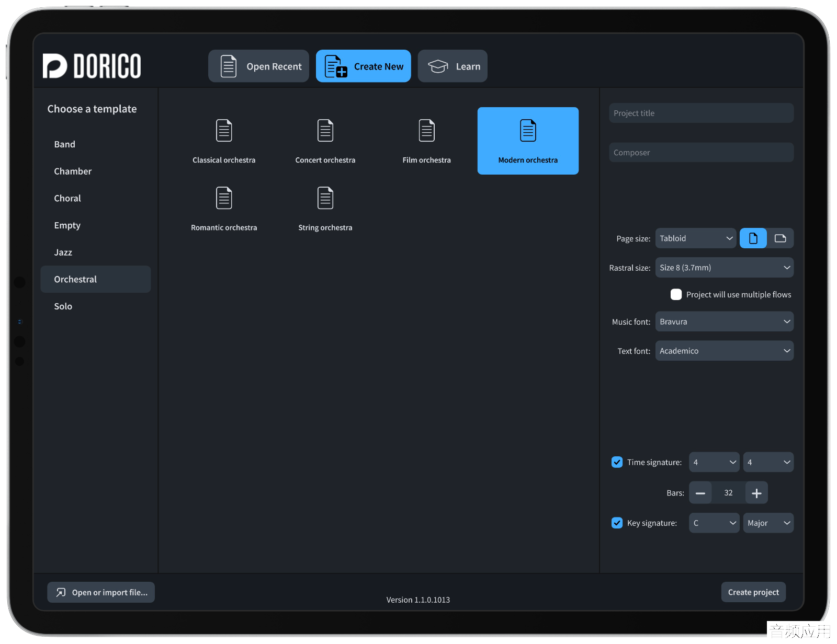Toggle the Time signature checkbox
This screenshot has width=837, height=644.
point(617,462)
